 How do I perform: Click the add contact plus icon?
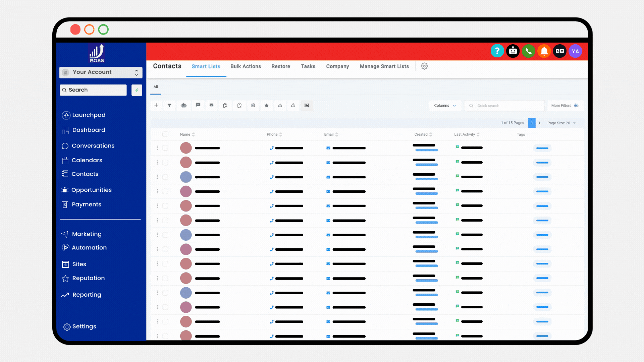(x=156, y=105)
